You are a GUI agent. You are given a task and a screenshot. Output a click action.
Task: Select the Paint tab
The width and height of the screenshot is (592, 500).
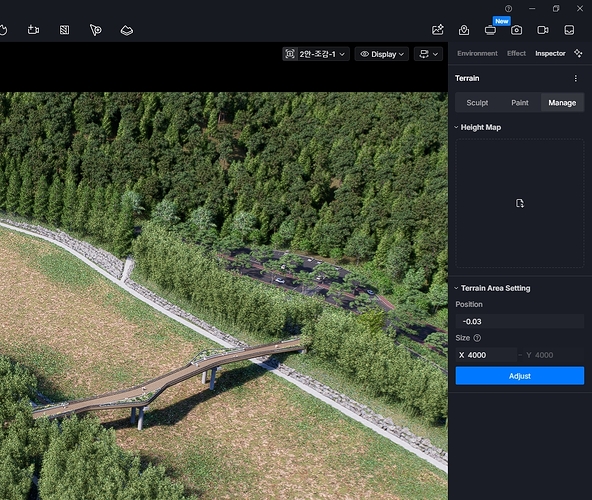tap(520, 103)
